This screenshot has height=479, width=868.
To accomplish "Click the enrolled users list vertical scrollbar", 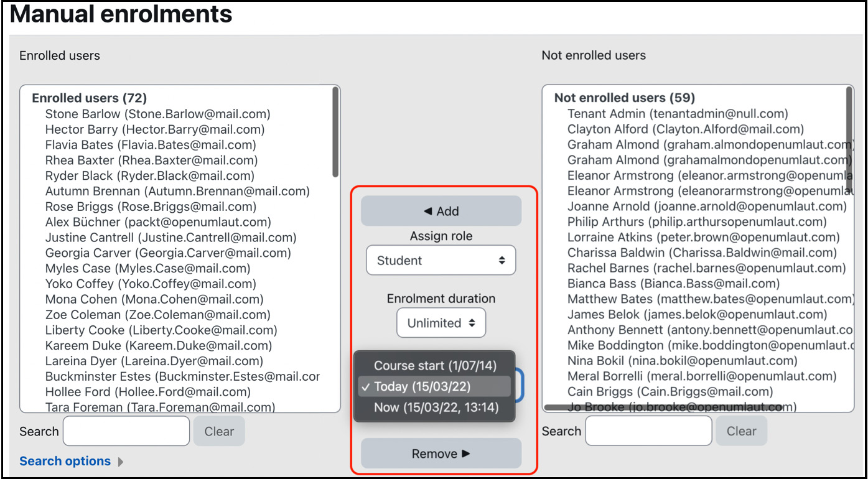I will 335,132.
